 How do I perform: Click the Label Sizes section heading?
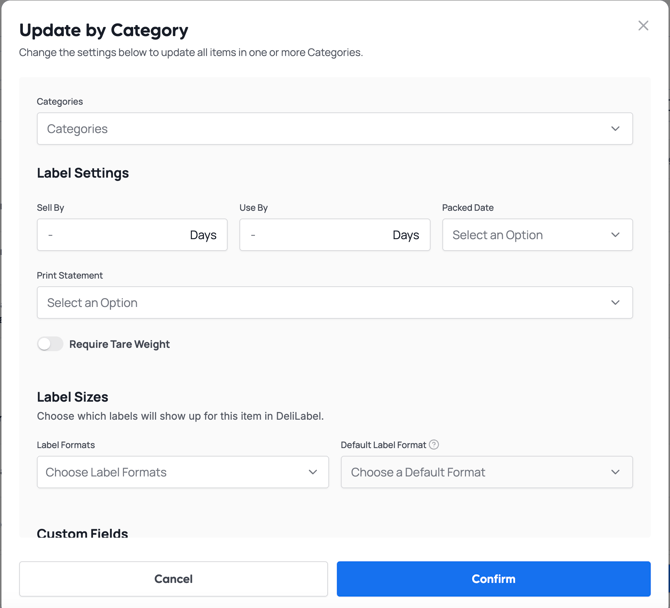pos(72,397)
